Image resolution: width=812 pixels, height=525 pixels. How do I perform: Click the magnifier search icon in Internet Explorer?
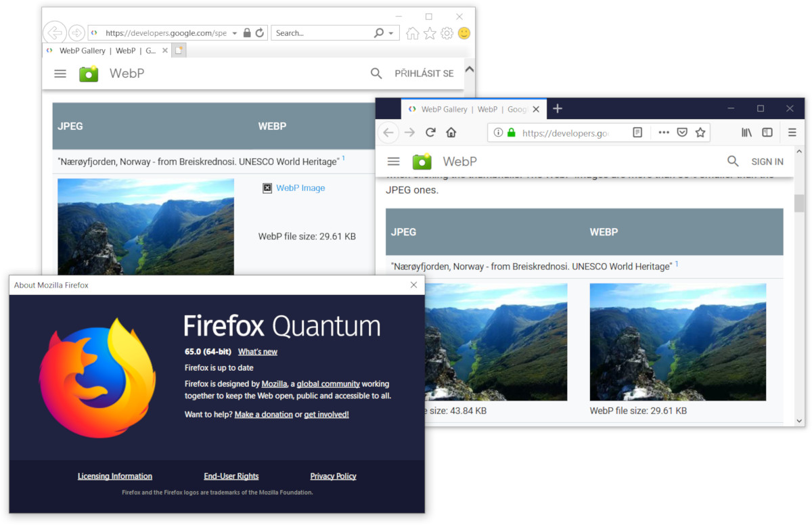coord(379,32)
